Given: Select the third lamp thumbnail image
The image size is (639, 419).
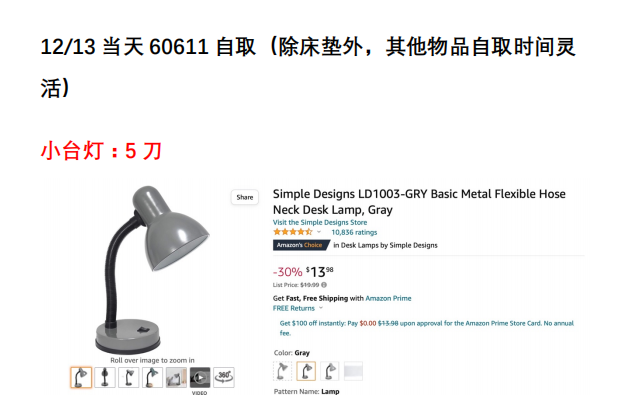Looking at the screenshot, I should click(129, 377).
